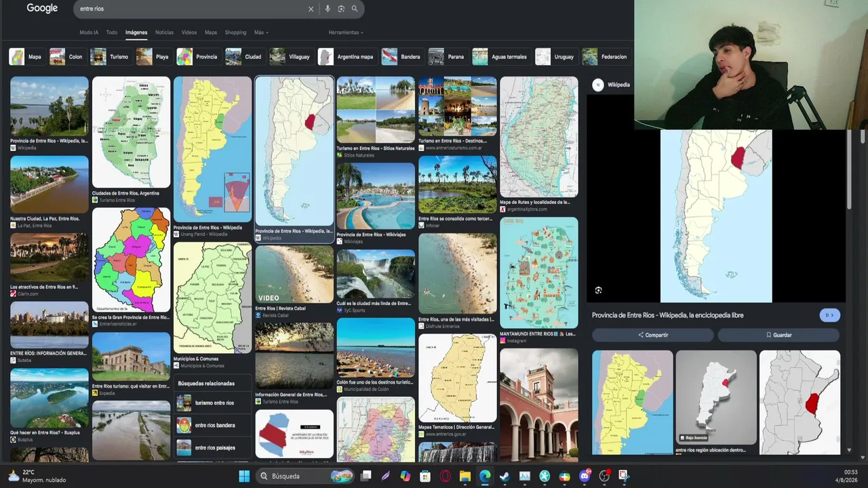Image resolution: width=868 pixels, height=488 pixels.
Task: Select the Imágenes tab
Action: pyautogui.click(x=136, y=33)
